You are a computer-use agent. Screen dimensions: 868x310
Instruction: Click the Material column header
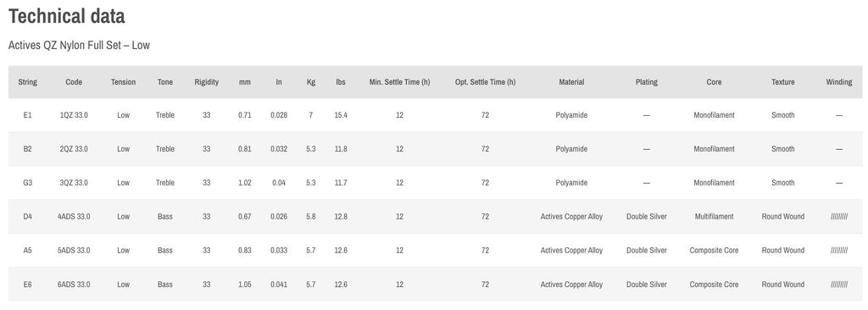tap(571, 82)
